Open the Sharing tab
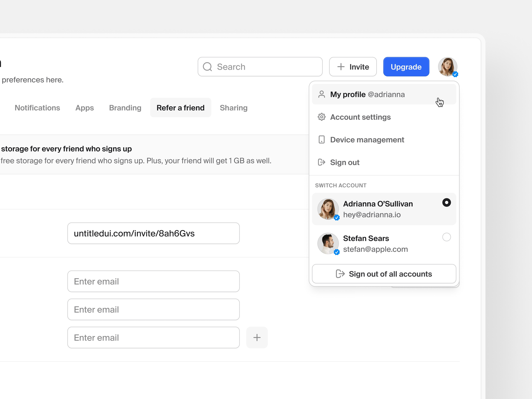 (234, 108)
